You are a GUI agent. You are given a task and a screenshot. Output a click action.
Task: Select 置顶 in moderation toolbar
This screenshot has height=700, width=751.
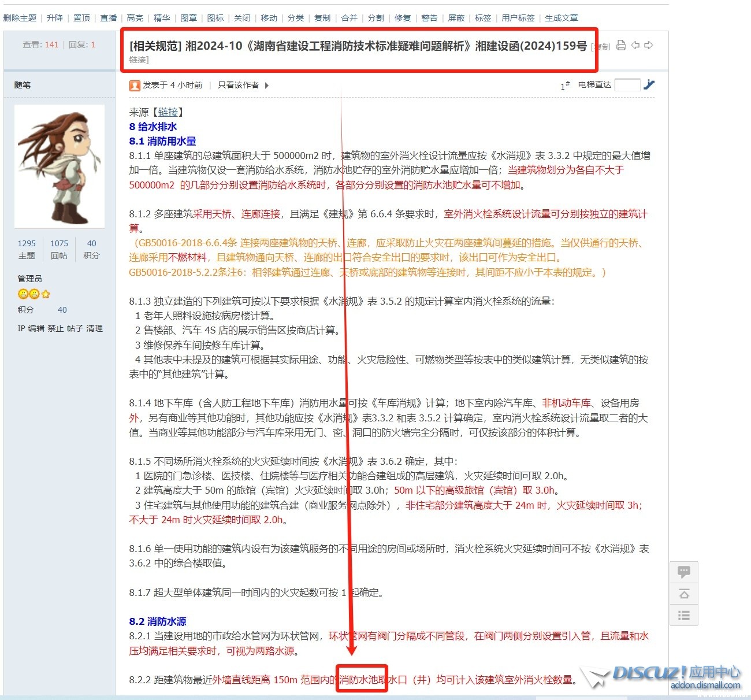point(81,18)
